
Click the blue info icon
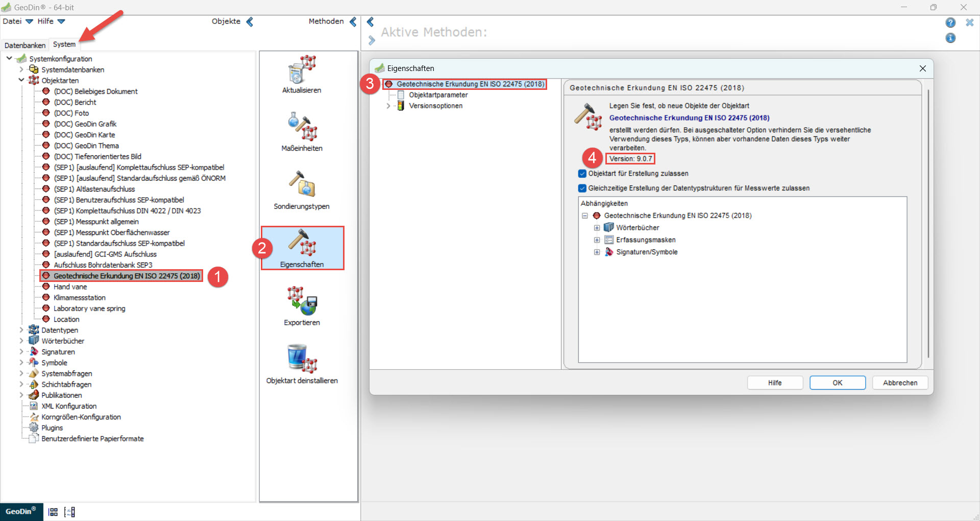[x=950, y=38]
